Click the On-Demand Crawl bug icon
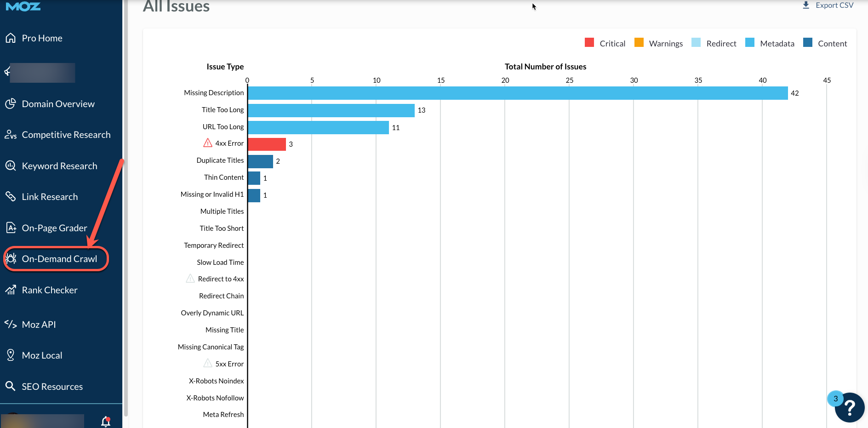Screen dimensions: 868x428 coord(11,259)
